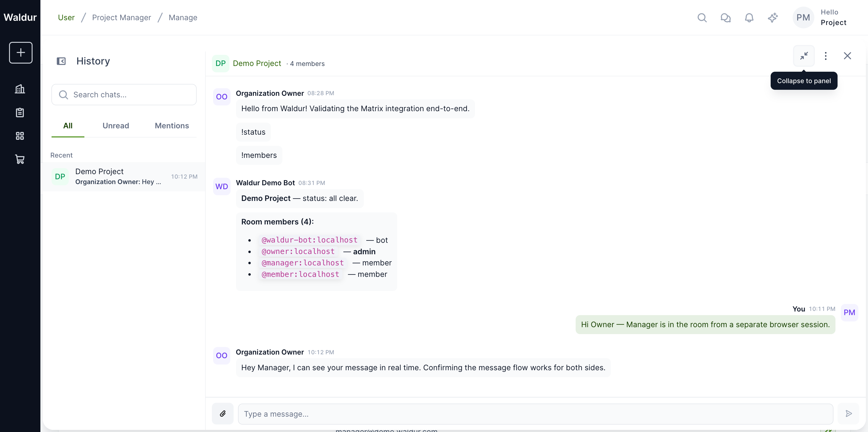The image size is (868, 432).
Task: Open the grid dashboard icon in sidebar
Action: pos(20,136)
